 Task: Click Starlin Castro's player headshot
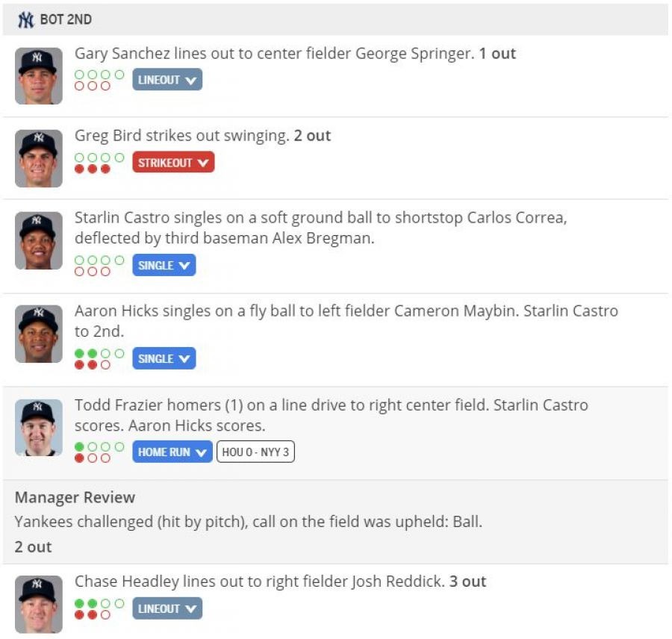39,240
